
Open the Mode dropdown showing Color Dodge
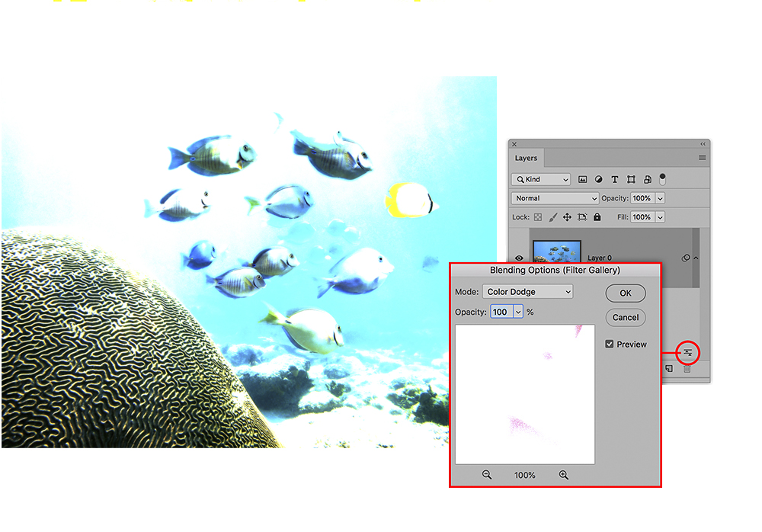tap(527, 292)
